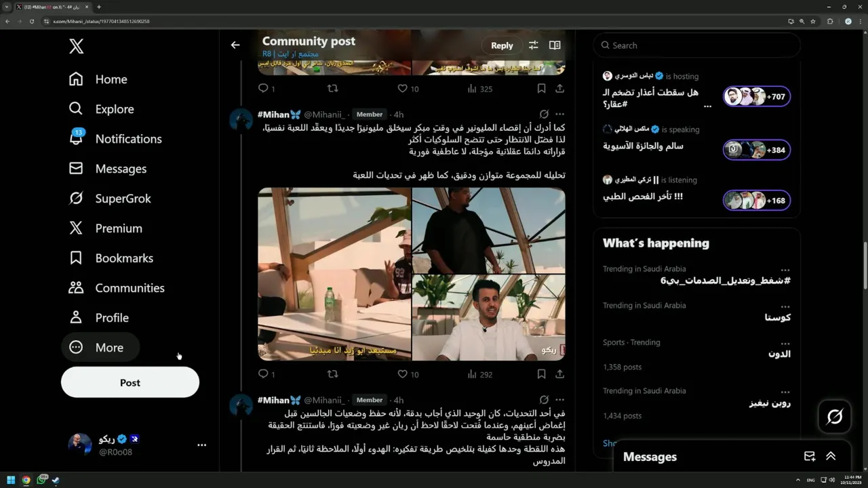
Task: Click the white Post button
Action: coord(130,382)
